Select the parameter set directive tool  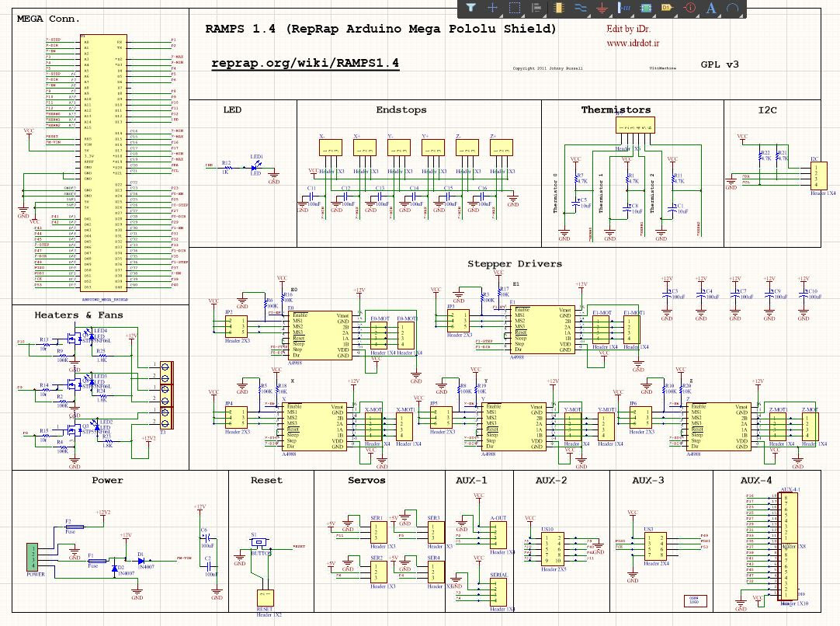pos(689,8)
